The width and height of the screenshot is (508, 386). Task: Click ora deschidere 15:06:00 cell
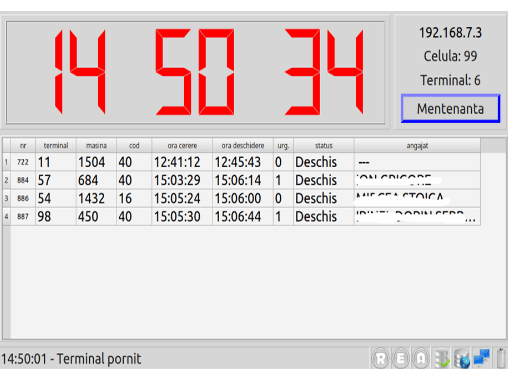243,198
